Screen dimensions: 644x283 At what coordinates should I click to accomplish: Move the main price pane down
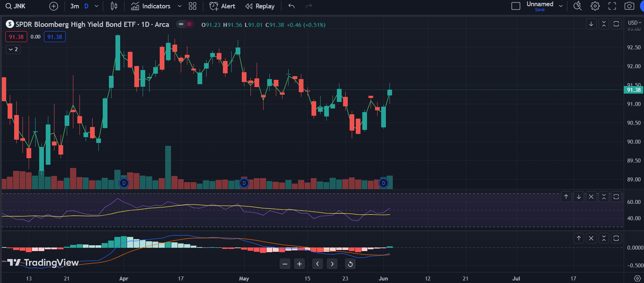click(x=591, y=24)
